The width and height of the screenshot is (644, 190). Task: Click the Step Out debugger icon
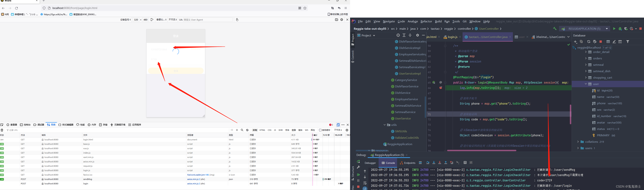(446, 163)
